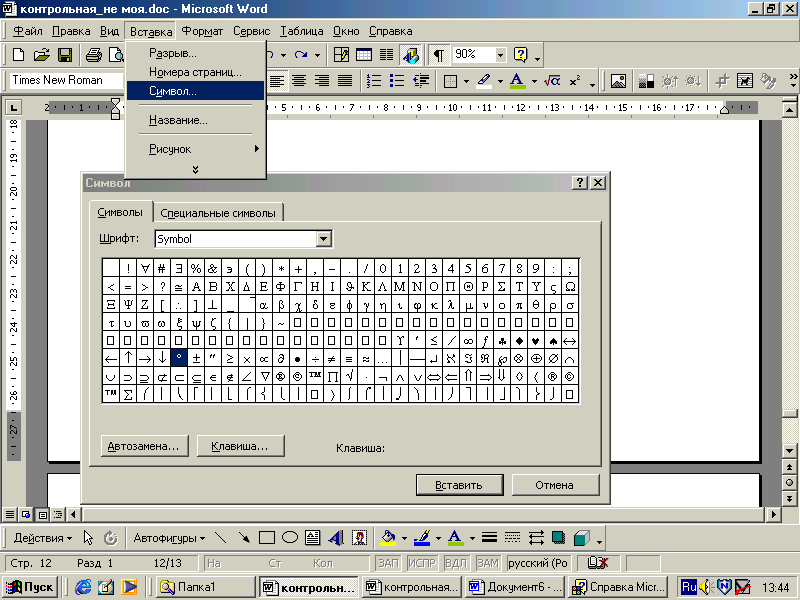Expand the hidden Insert menu items
Screen dimensions: 800x600
pyautogui.click(x=195, y=169)
